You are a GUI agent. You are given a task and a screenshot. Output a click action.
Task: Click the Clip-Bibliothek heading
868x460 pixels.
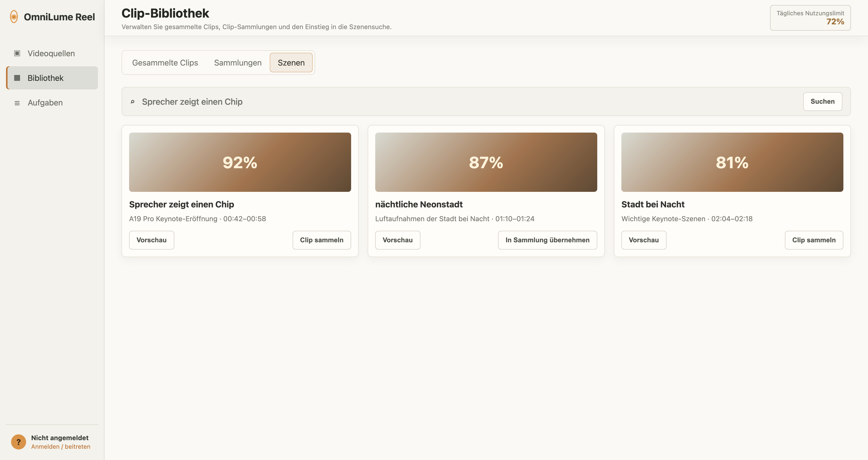click(x=165, y=13)
